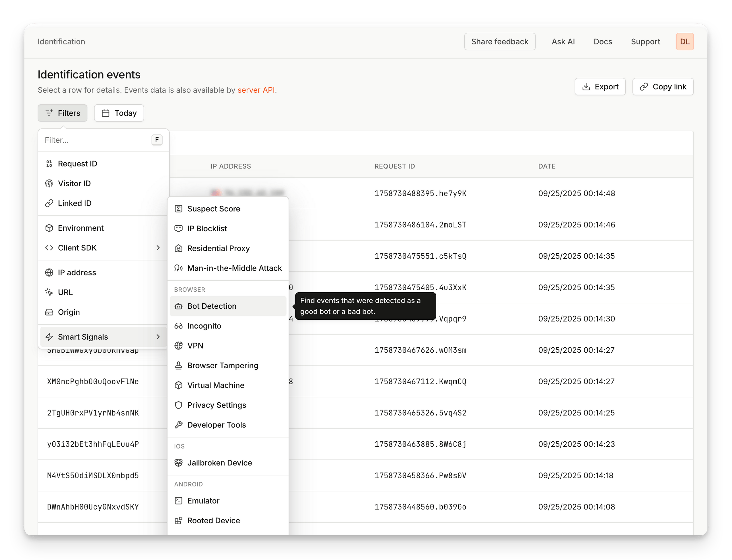Open the Support link
This screenshot has height=560, width=732.
click(645, 42)
